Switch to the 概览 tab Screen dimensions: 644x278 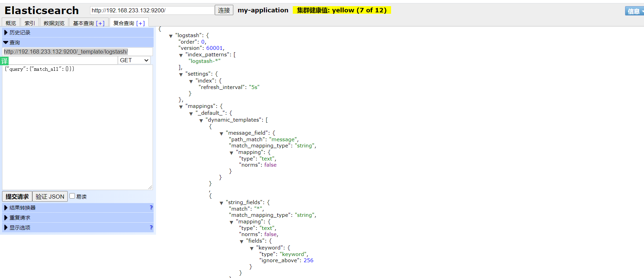11,23
